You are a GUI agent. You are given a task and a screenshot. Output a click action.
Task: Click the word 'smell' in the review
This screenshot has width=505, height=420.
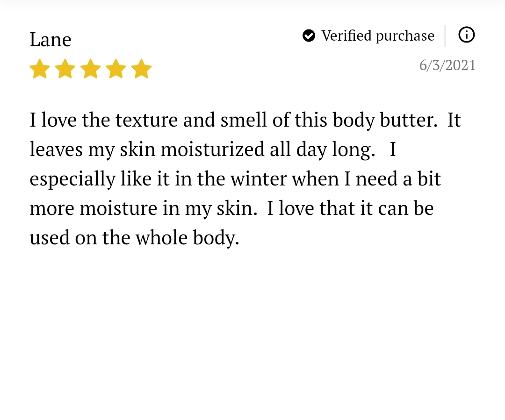tap(244, 120)
